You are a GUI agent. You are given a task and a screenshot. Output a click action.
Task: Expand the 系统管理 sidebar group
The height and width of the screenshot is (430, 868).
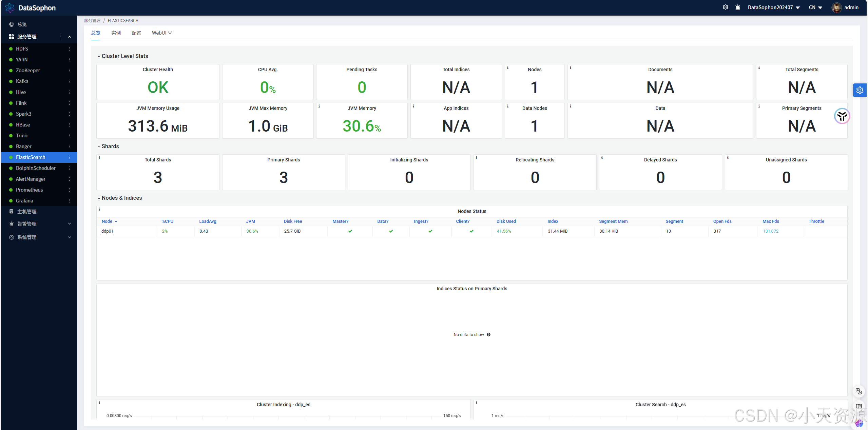[x=70, y=237]
